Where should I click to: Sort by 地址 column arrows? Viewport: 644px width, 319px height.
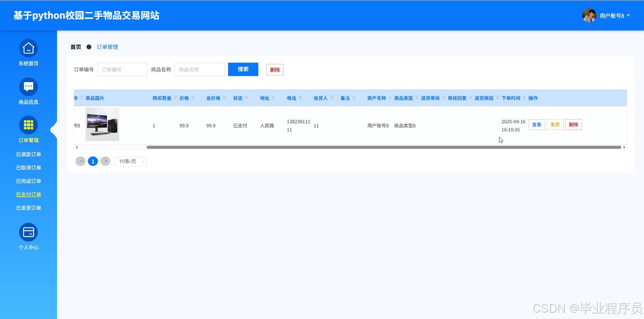pyautogui.click(x=273, y=98)
